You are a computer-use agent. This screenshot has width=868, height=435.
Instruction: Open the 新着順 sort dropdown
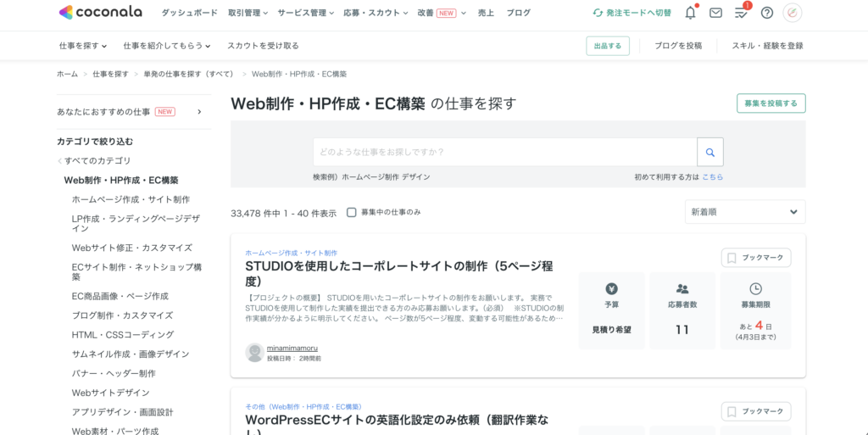(x=744, y=212)
